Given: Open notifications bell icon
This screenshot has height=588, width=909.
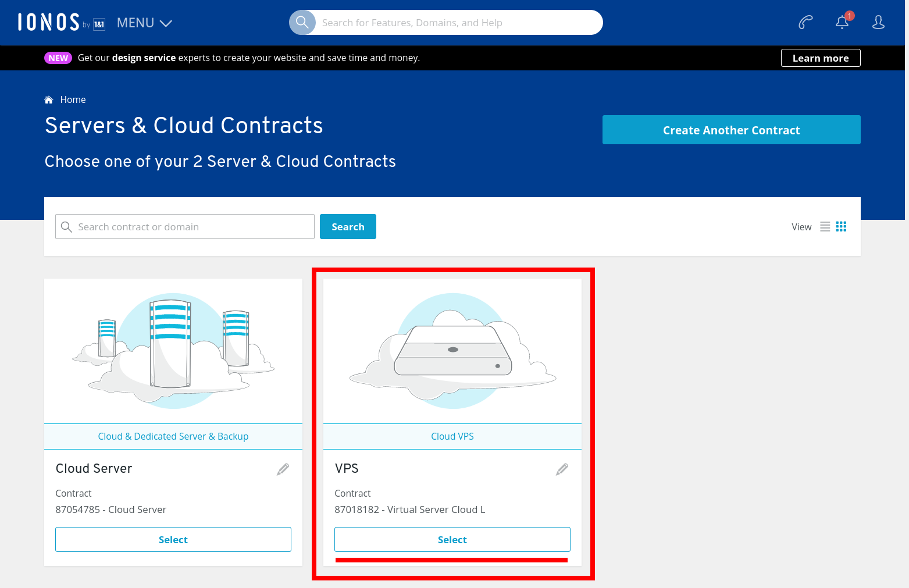Looking at the screenshot, I should pyautogui.click(x=843, y=22).
